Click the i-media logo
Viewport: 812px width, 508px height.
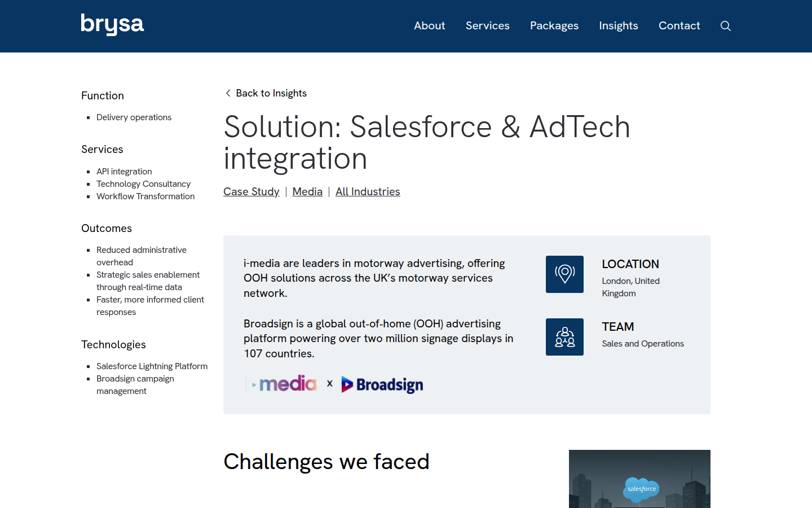click(x=281, y=384)
